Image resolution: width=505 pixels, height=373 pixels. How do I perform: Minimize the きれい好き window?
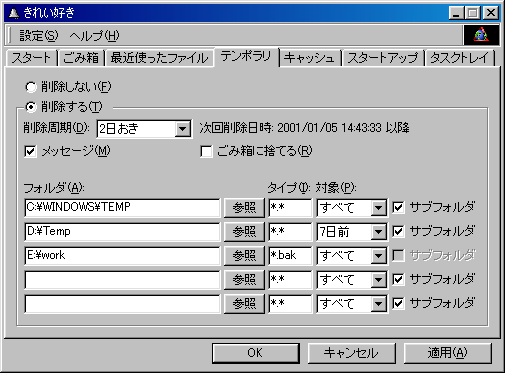tap(457, 13)
